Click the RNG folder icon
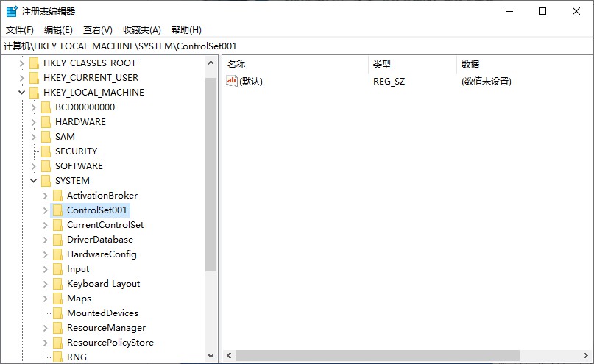Screen dimensions: 594x364 click(x=57, y=357)
